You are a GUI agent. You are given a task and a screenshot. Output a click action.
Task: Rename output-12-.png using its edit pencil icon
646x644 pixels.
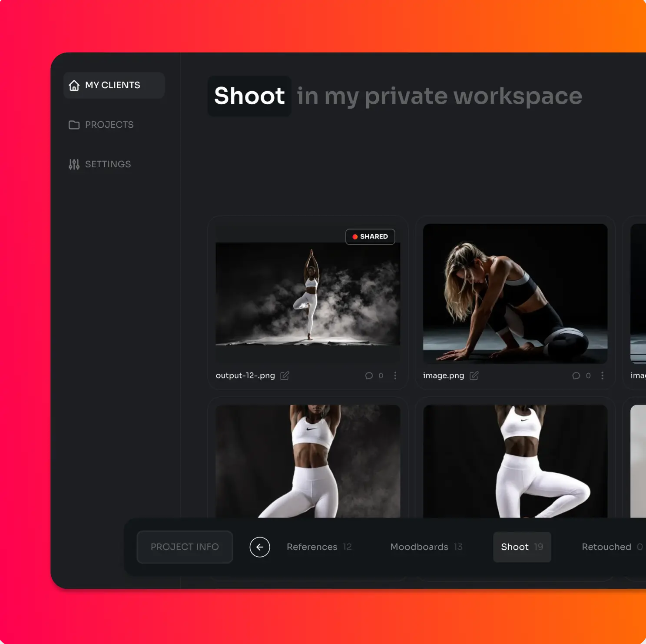coord(285,375)
